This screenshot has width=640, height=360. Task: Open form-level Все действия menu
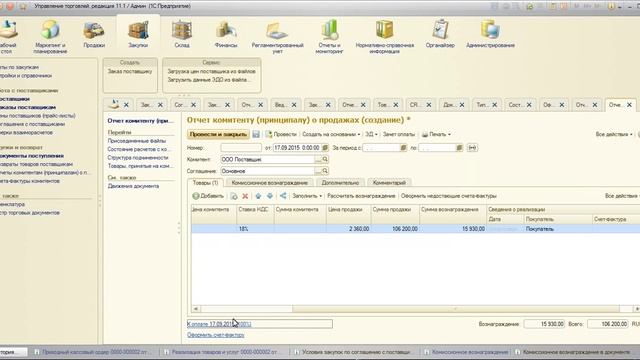pos(614,134)
